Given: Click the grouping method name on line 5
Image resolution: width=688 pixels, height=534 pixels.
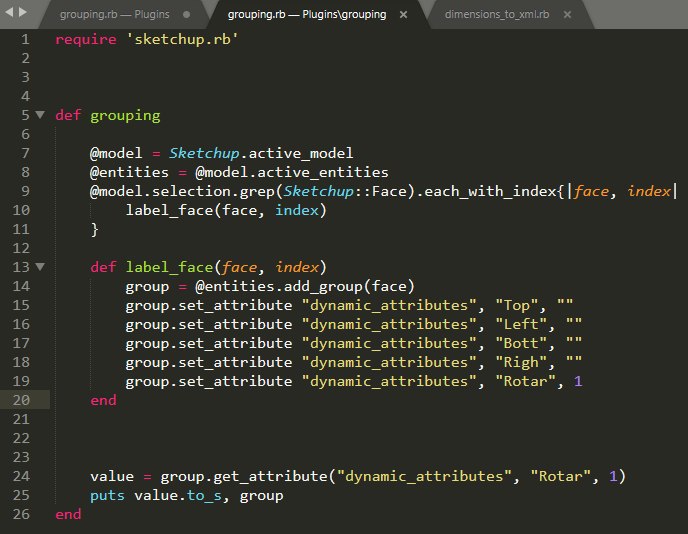Looking at the screenshot, I should (125, 116).
